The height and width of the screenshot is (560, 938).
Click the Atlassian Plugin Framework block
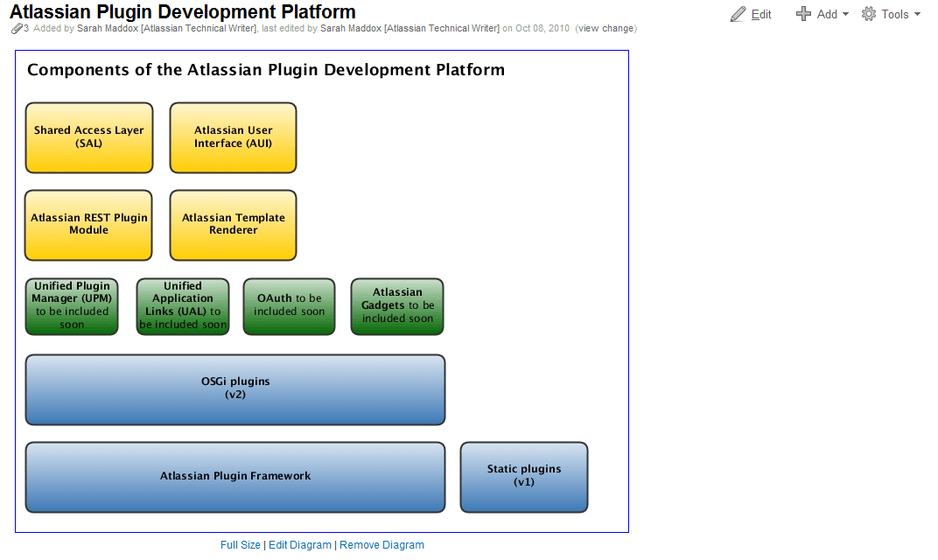235,477
